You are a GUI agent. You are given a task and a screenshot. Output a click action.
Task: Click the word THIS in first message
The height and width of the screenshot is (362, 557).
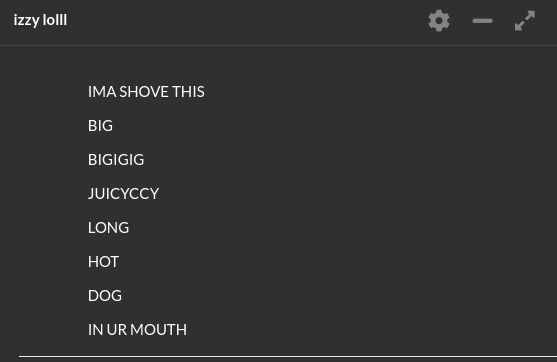188,92
